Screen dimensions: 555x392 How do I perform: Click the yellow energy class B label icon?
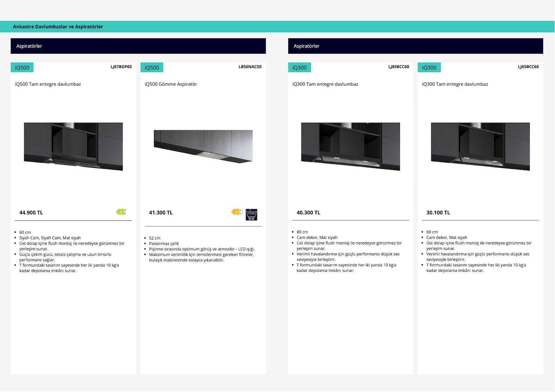pyautogui.click(x=237, y=212)
